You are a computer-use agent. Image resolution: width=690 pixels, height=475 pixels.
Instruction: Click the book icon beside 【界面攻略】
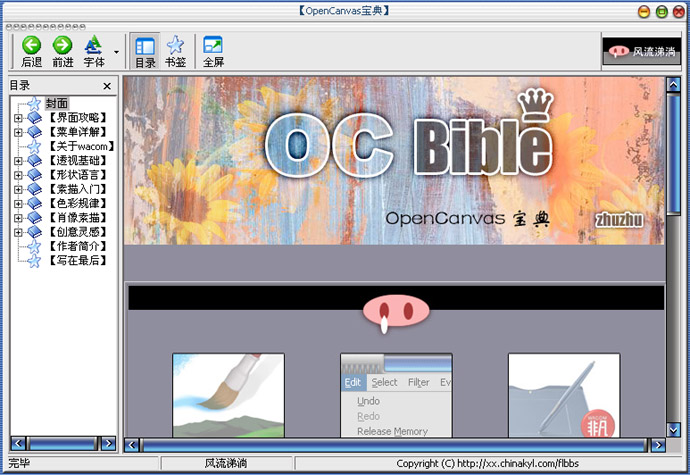(34, 118)
